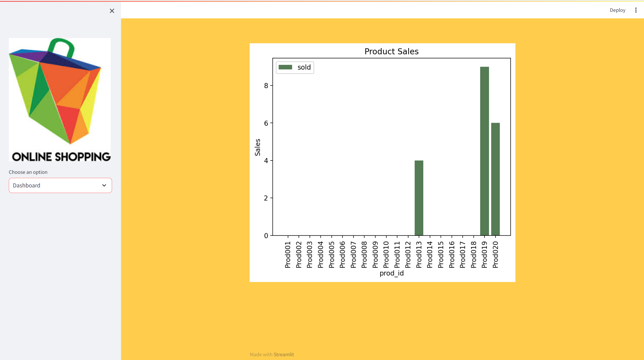Close the sidebar with the X icon

(x=112, y=11)
